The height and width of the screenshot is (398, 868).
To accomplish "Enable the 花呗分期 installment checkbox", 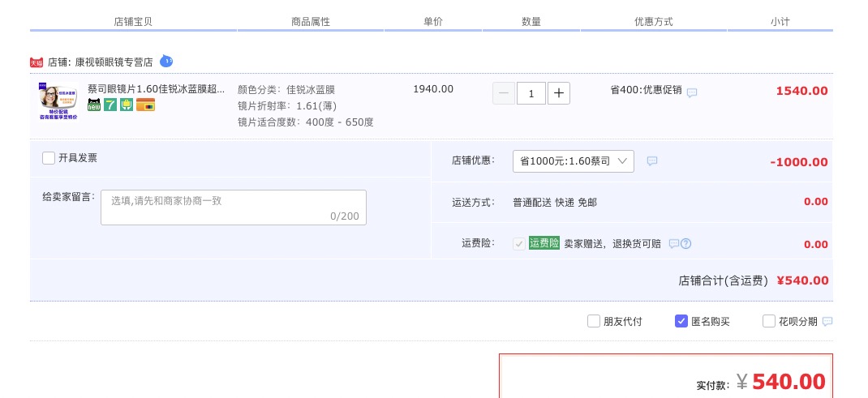I will [x=769, y=321].
